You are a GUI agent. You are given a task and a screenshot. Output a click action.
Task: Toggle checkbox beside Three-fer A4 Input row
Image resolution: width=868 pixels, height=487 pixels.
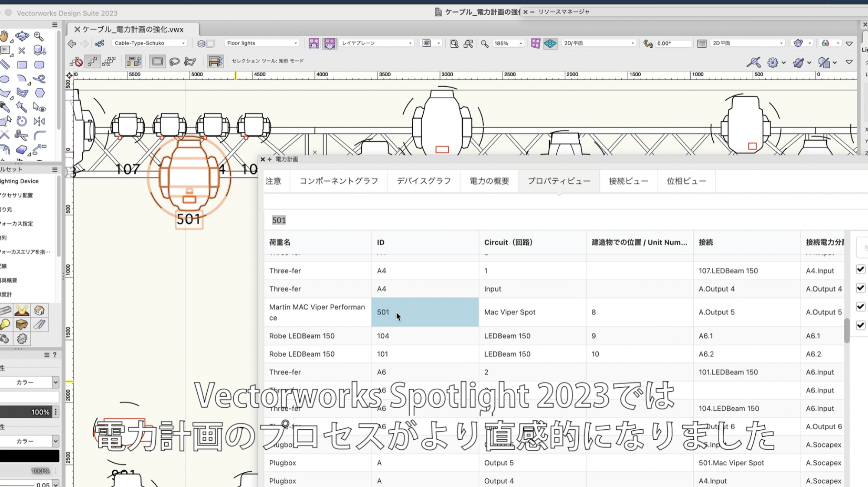(861, 288)
